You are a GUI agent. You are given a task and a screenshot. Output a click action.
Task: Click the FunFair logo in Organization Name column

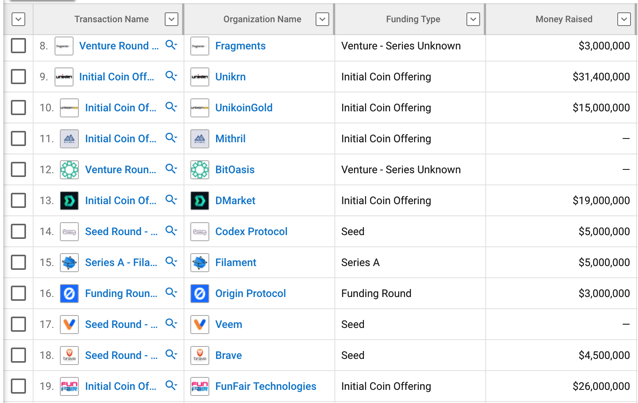(x=199, y=386)
